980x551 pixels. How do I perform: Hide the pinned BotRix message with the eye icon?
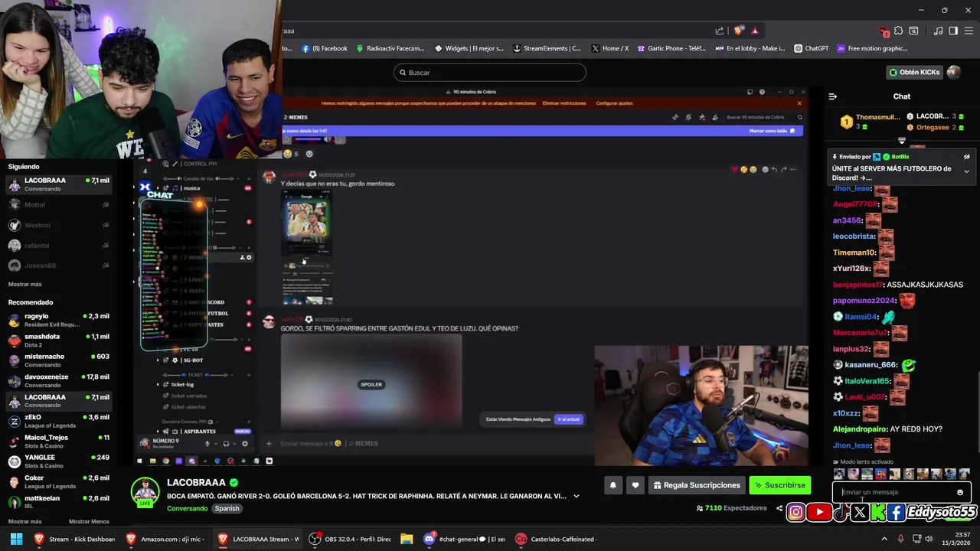[x=966, y=157]
